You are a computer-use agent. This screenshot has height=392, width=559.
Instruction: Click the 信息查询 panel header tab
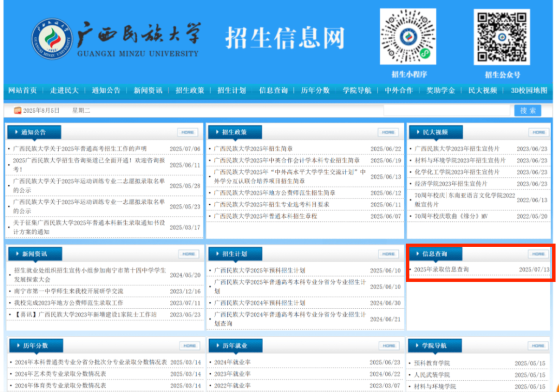435,254
